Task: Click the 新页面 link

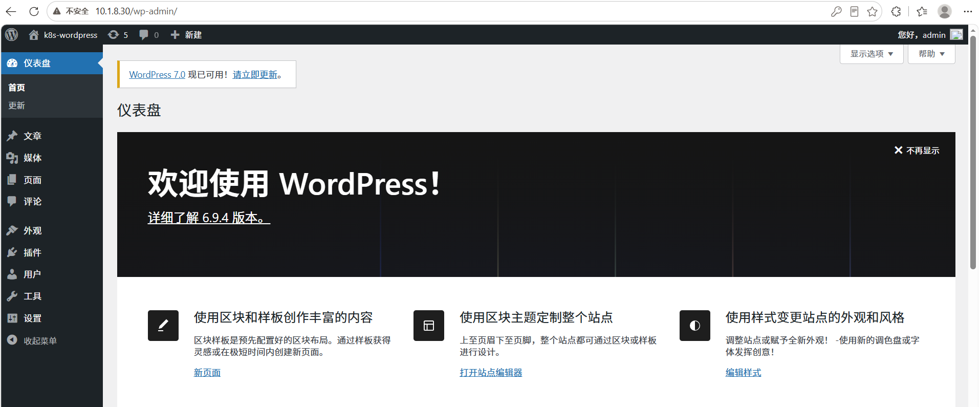Action: (207, 373)
